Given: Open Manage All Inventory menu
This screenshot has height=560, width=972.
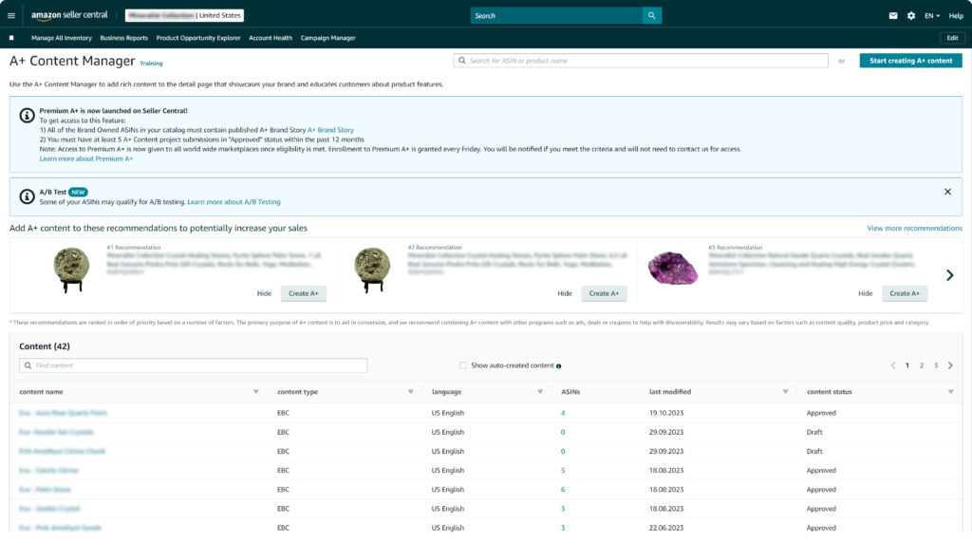Looking at the screenshot, I should tap(62, 38).
